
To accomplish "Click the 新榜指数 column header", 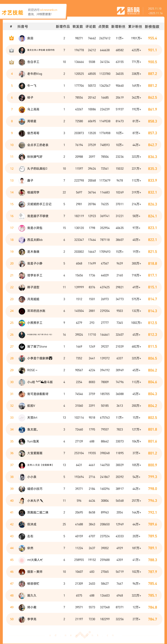I will 152,27.
